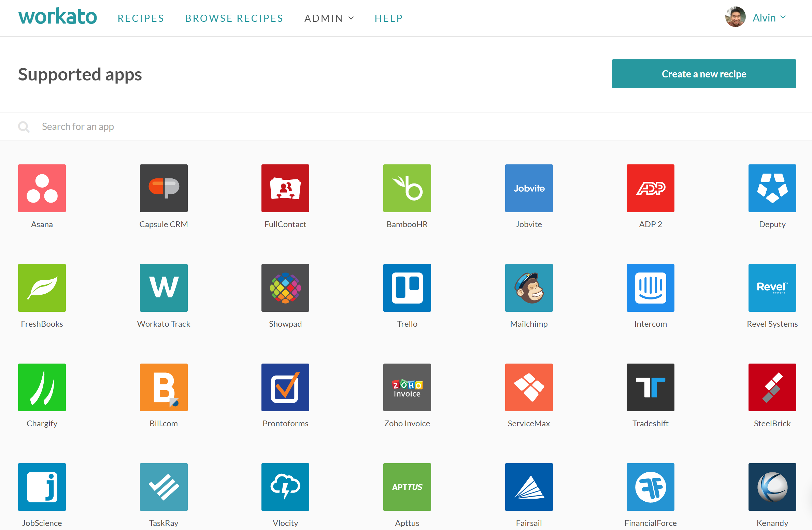Open the ADP 2 icon
This screenshot has height=530, width=812.
tap(651, 188)
